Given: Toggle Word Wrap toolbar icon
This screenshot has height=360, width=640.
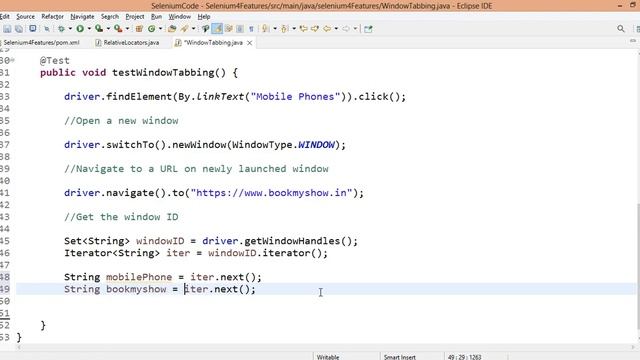Looking at the screenshot, I should point(229,29).
